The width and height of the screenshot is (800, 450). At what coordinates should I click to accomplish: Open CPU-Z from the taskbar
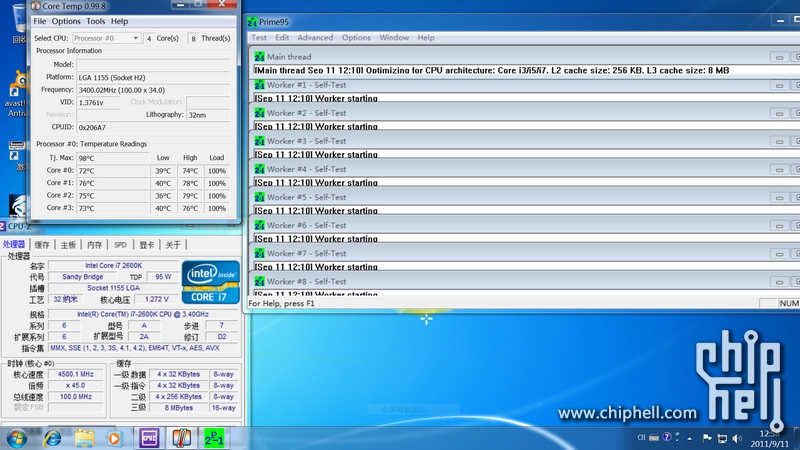[x=149, y=437]
